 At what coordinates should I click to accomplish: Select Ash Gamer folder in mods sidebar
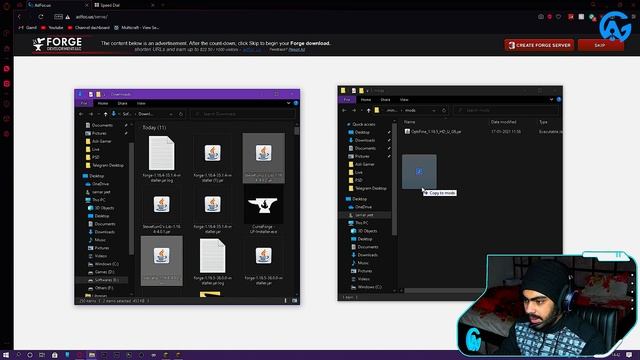pos(361,164)
